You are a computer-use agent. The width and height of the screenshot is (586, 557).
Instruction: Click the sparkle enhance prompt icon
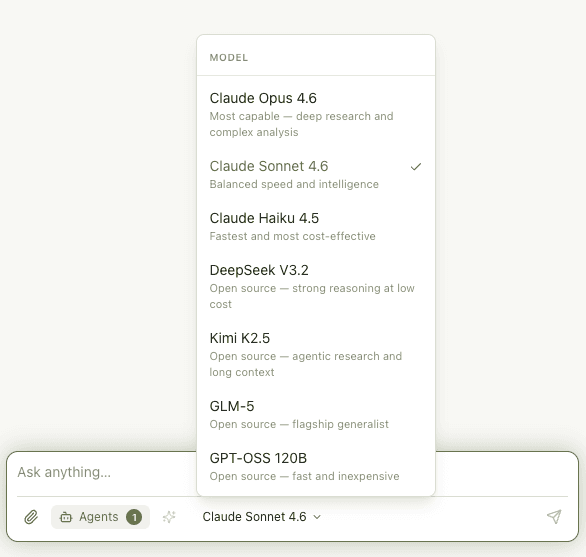click(x=169, y=517)
